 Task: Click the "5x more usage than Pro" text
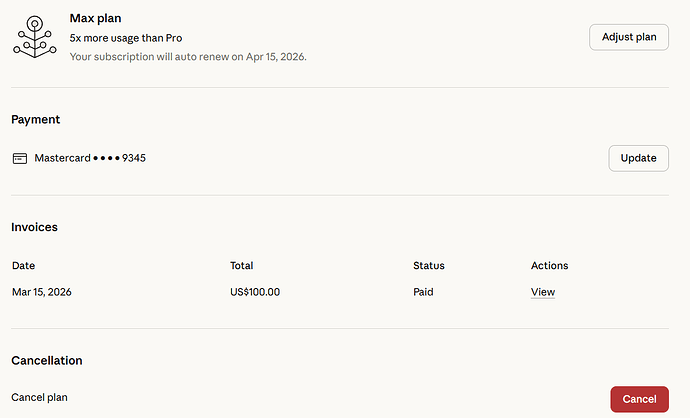(126, 38)
